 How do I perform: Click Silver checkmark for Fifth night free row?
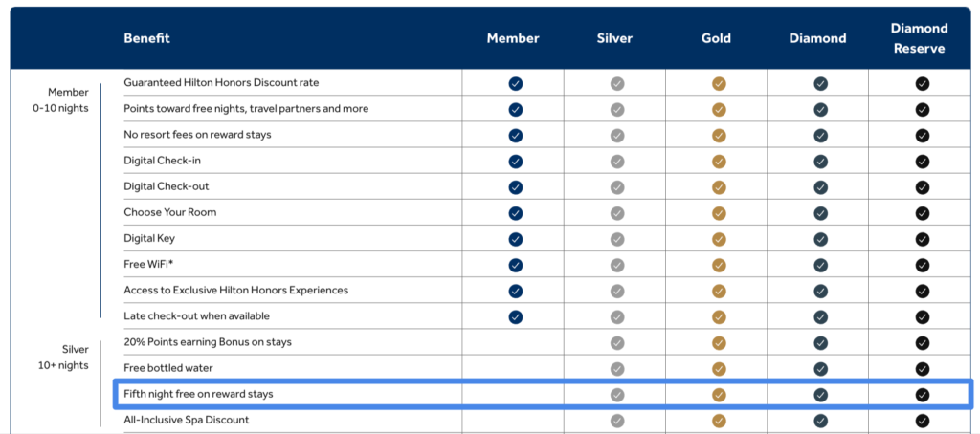[x=617, y=395]
